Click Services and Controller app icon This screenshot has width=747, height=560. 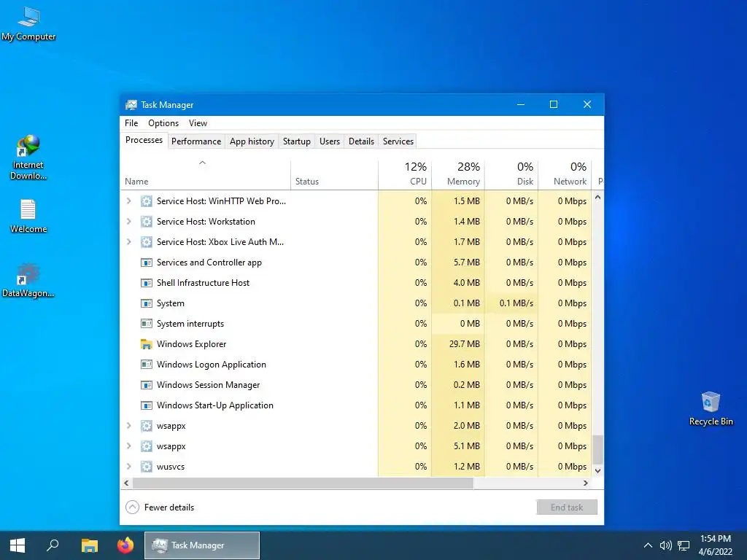146,262
